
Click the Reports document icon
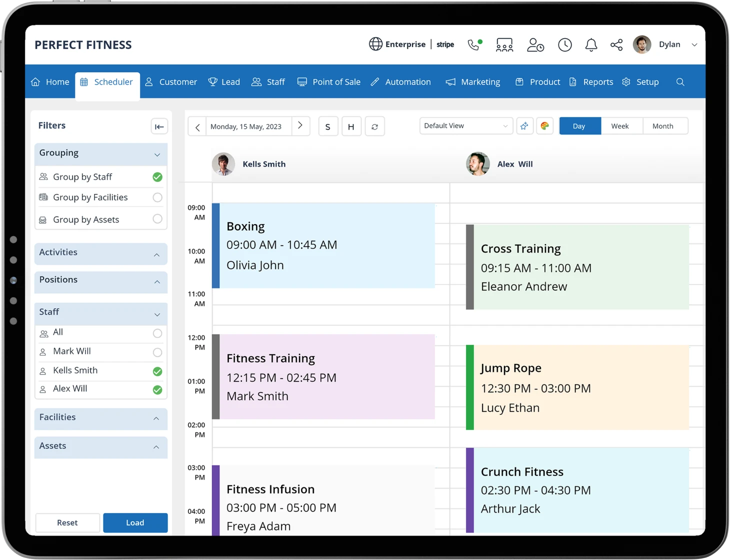[x=573, y=82]
